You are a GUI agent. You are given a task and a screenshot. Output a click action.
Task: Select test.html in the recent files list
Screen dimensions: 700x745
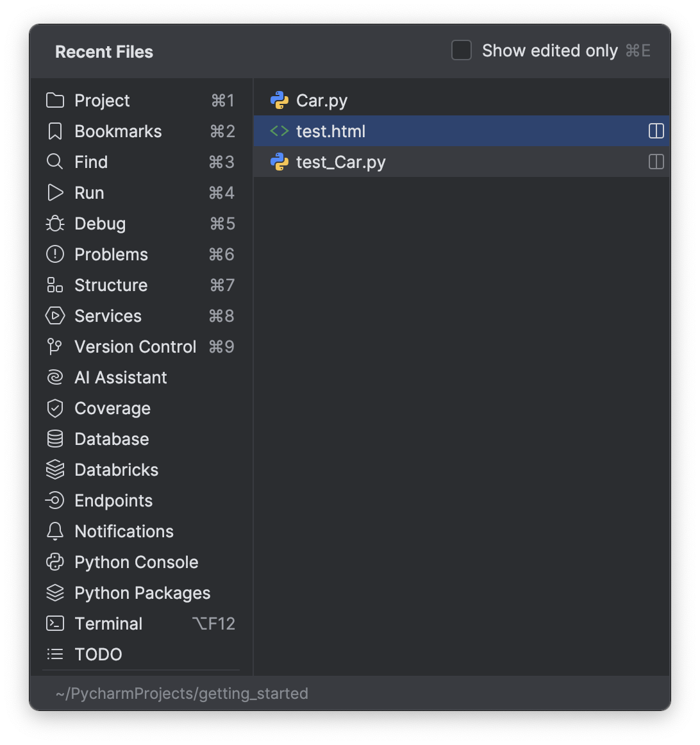(330, 131)
